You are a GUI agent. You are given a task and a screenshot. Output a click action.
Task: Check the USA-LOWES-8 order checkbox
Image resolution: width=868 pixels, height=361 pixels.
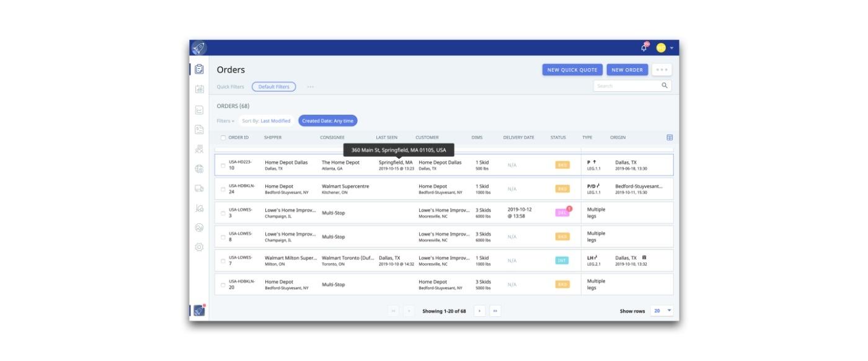coord(223,237)
